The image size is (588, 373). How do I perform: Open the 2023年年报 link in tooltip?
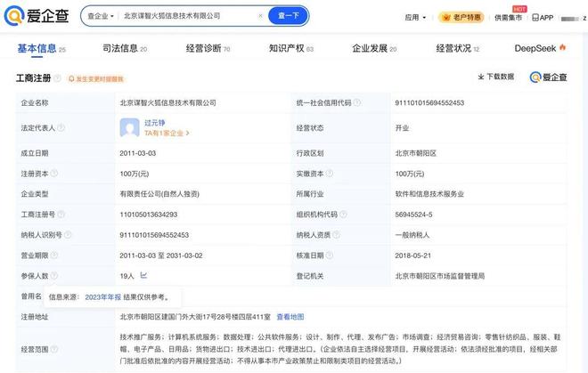click(102, 297)
